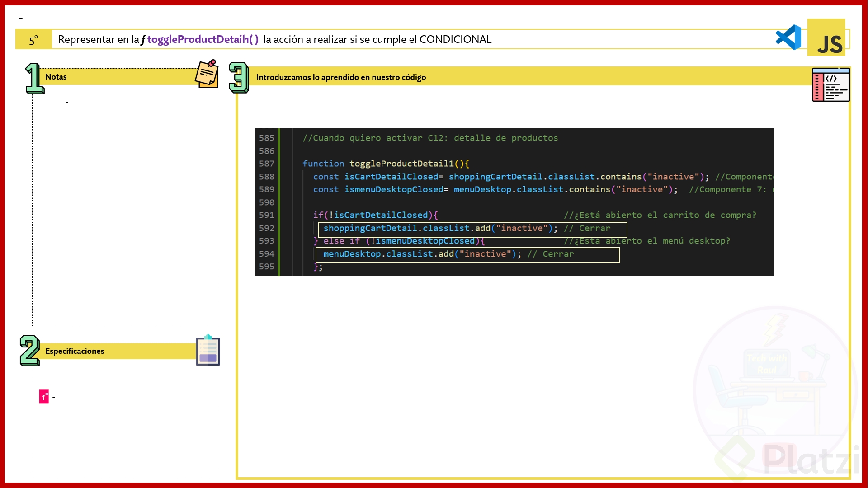Click line number 595 in code gutter

click(x=267, y=267)
